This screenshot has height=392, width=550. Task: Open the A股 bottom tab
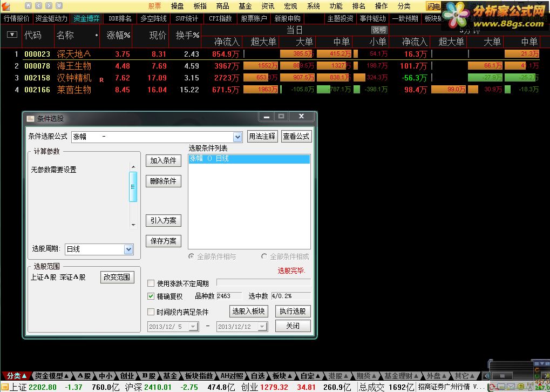coord(84,376)
